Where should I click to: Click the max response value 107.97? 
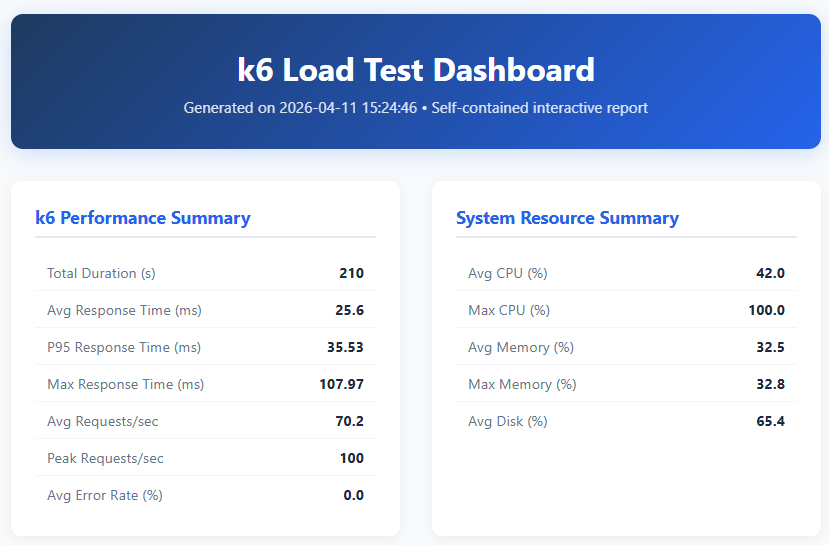342,384
